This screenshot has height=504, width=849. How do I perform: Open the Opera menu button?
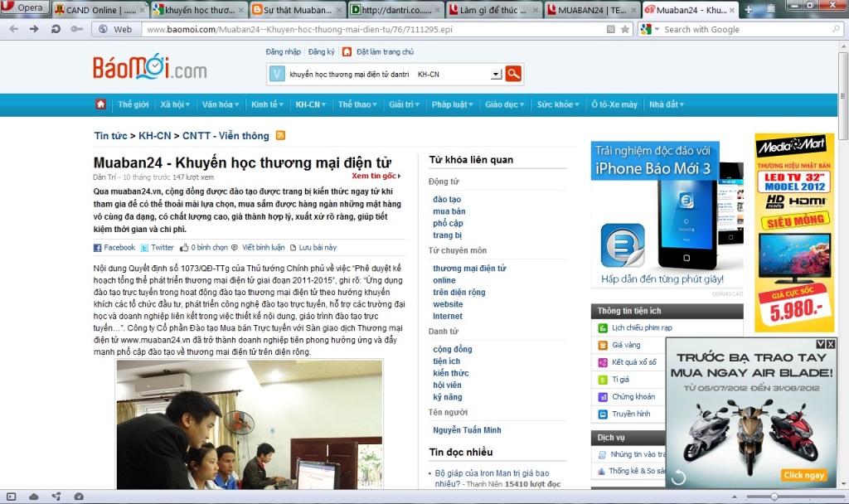coord(24,7)
